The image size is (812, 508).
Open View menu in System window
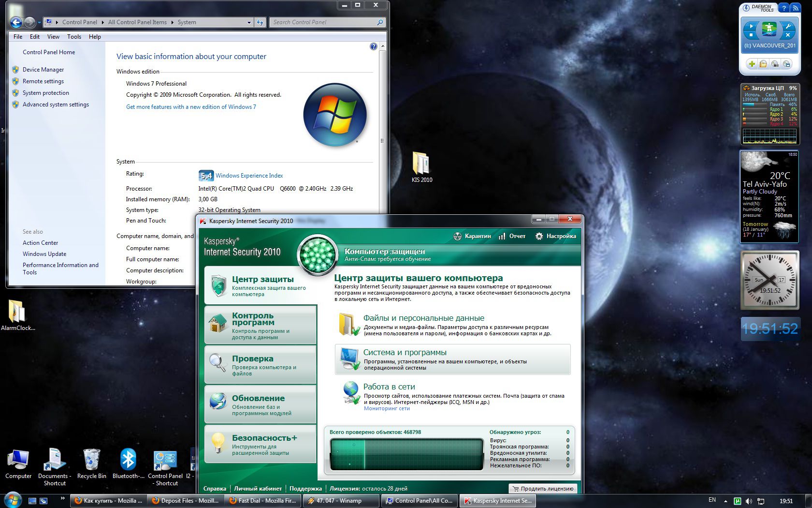(x=53, y=37)
